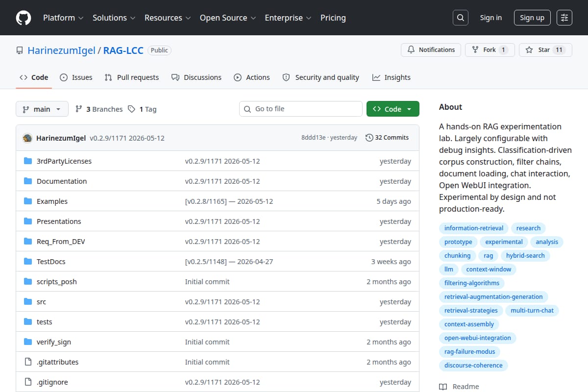
Task: Click the bell icon on Notifications button
Action: pyautogui.click(x=411, y=50)
